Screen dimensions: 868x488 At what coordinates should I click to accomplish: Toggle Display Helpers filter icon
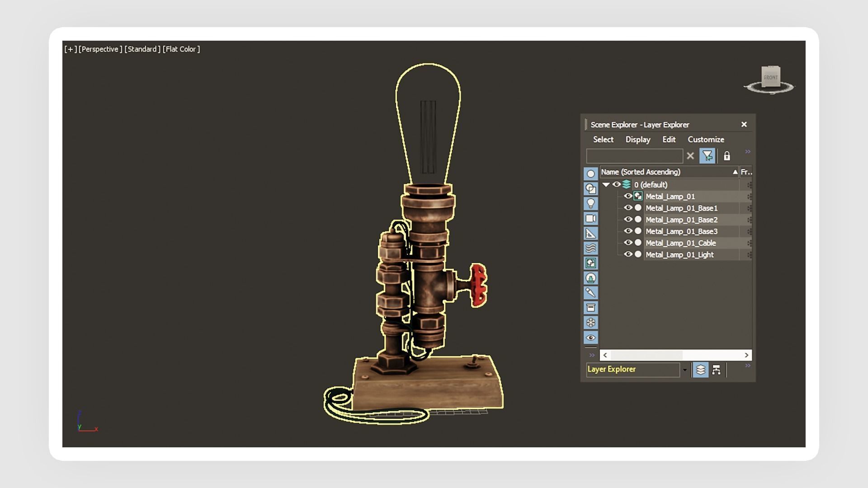pyautogui.click(x=590, y=234)
